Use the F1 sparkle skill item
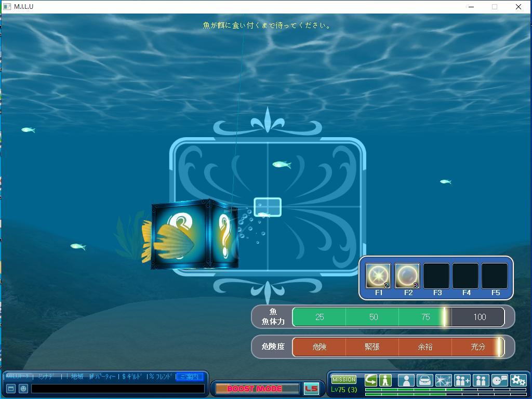Screen dimensions: 532x399 (x=378, y=275)
